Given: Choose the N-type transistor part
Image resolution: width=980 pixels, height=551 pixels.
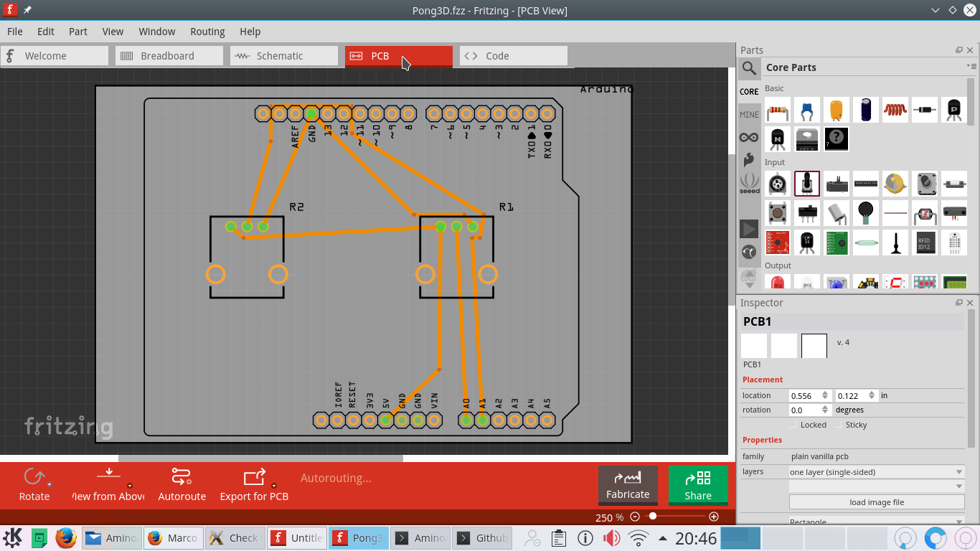Looking at the screenshot, I should click(778, 139).
